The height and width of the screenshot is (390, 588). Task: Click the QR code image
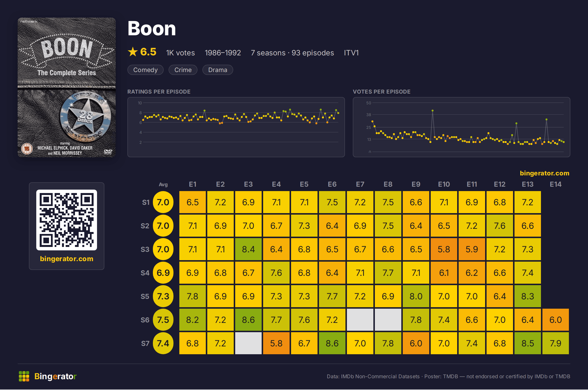tap(66, 220)
